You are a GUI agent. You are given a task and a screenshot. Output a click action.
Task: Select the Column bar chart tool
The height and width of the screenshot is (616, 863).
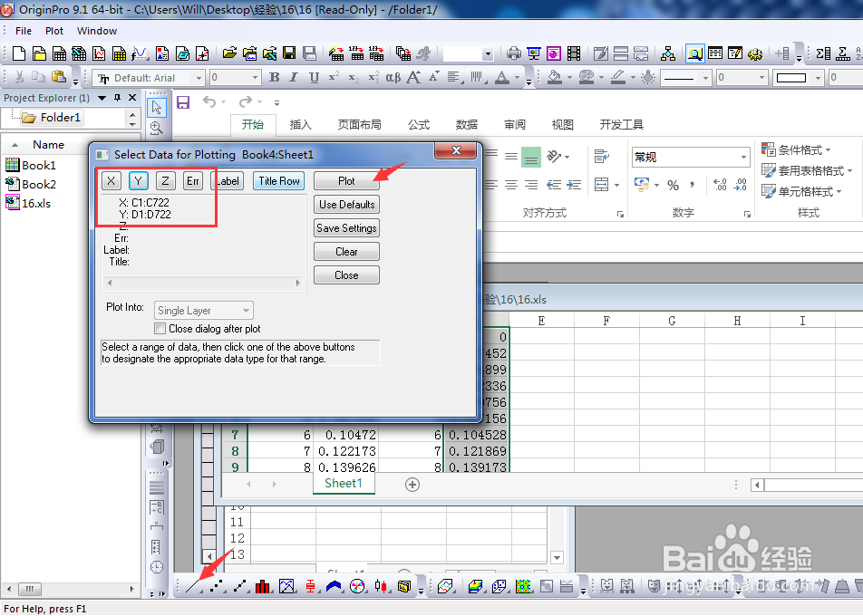coord(263,586)
